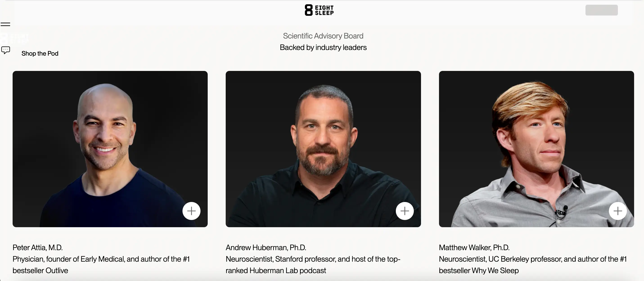Image resolution: width=644 pixels, height=281 pixels.
Task: Click the chat speech bubble icon
Action: (5, 50)
